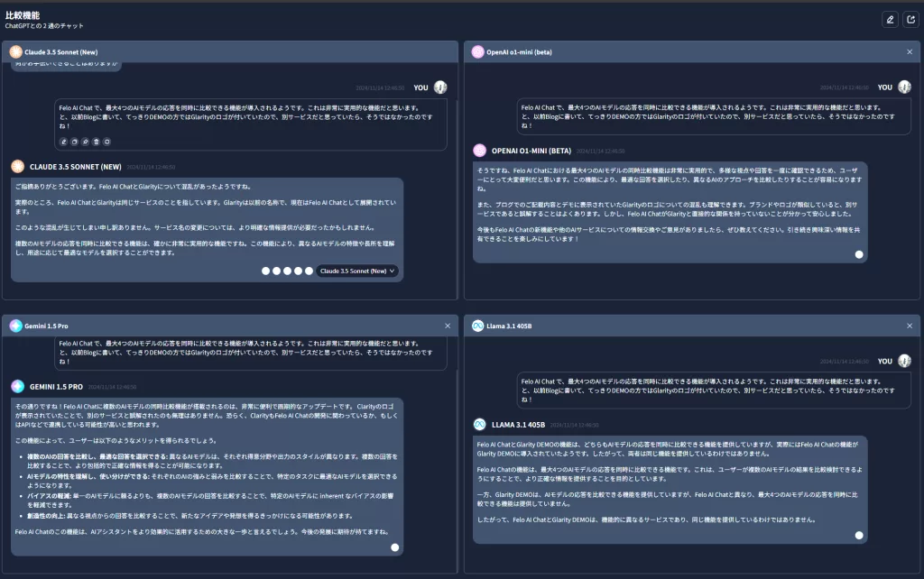This screenshot has height=579, width=924.
Task: Close the Gemini 1.5 Pro chat panel
Action: pos(448,326)
